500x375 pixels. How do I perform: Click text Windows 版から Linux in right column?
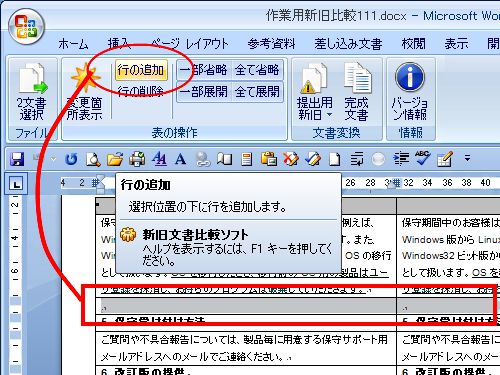(451, 239)
